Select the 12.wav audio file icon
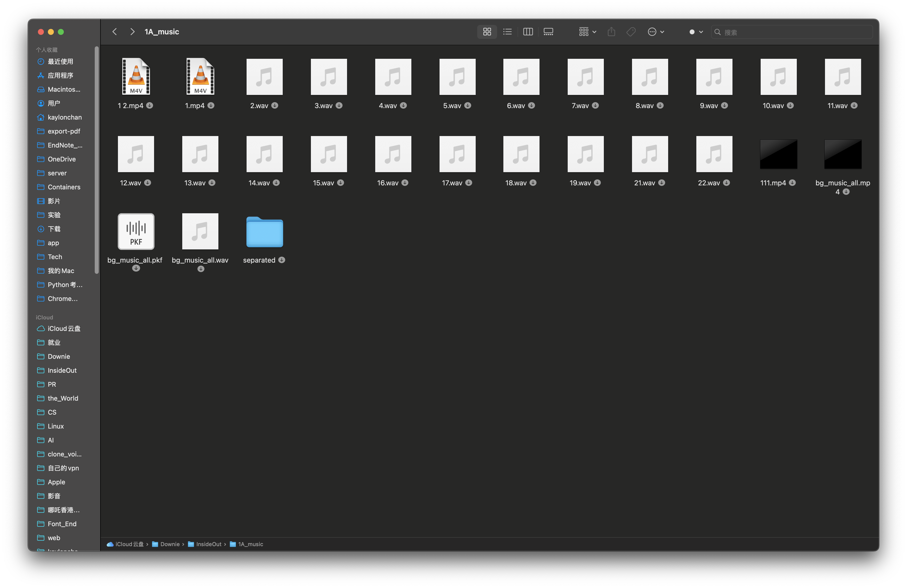 tap(136, 154)
